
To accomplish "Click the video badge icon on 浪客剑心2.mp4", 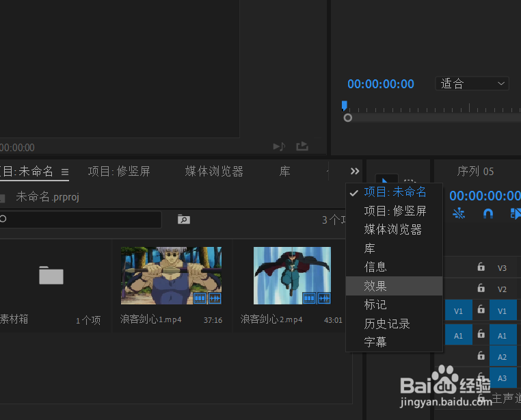I will 309,298.
